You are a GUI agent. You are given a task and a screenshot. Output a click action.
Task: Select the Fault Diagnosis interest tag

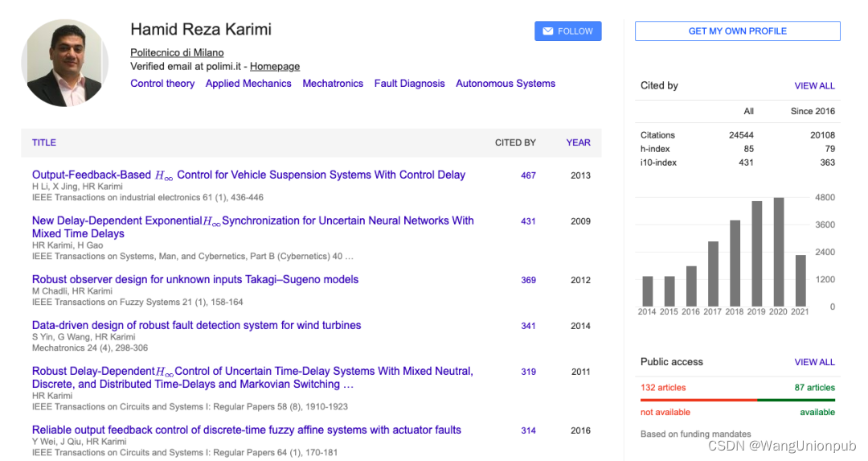click(x=409, y=84)
